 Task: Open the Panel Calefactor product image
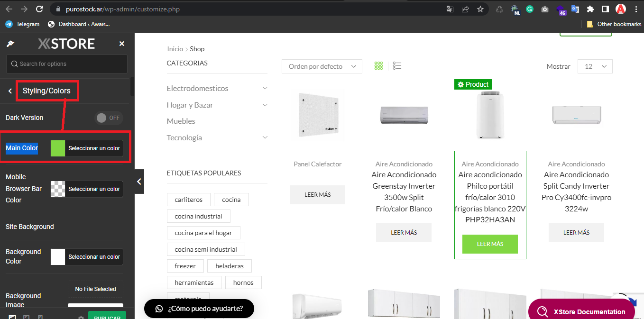(318, 114)
